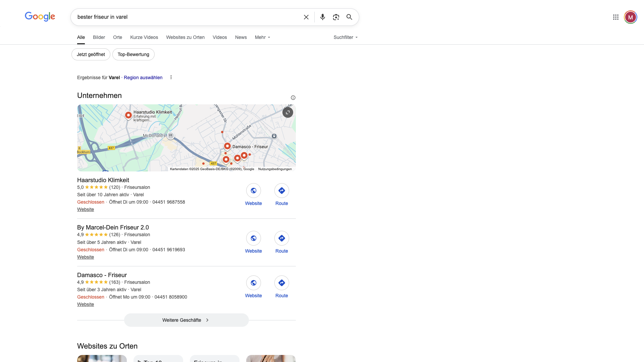644x362 pixels.
Task: Expand the Suchfilter options
Action: tap(345, 37)
